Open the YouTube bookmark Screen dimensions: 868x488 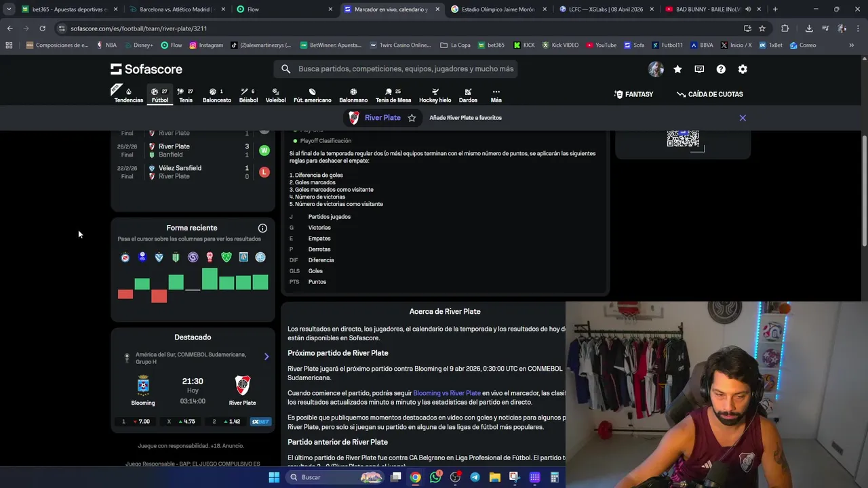tap(601, 45)
